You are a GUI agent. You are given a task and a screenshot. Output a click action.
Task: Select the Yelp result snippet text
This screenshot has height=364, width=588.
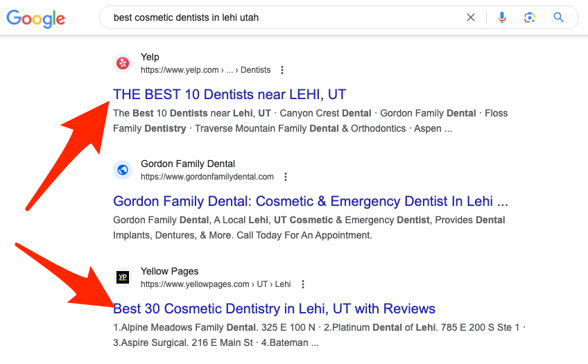[x=311, y=121]
